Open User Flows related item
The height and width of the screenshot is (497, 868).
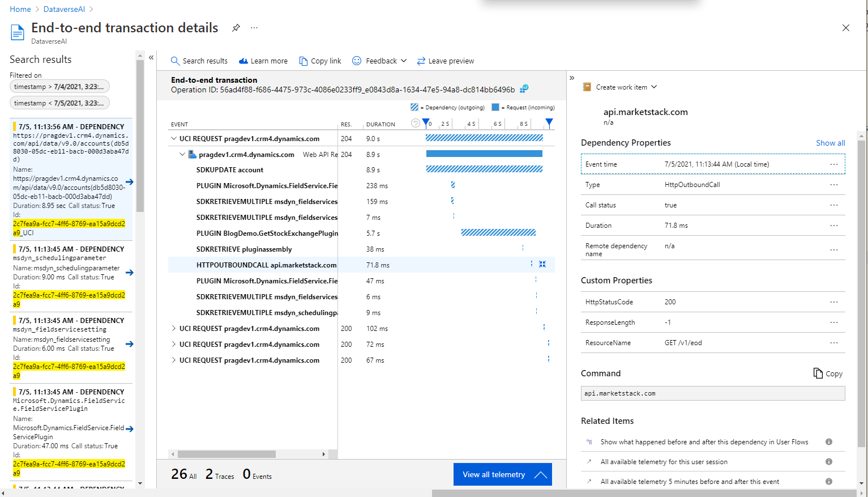(704, 442)
